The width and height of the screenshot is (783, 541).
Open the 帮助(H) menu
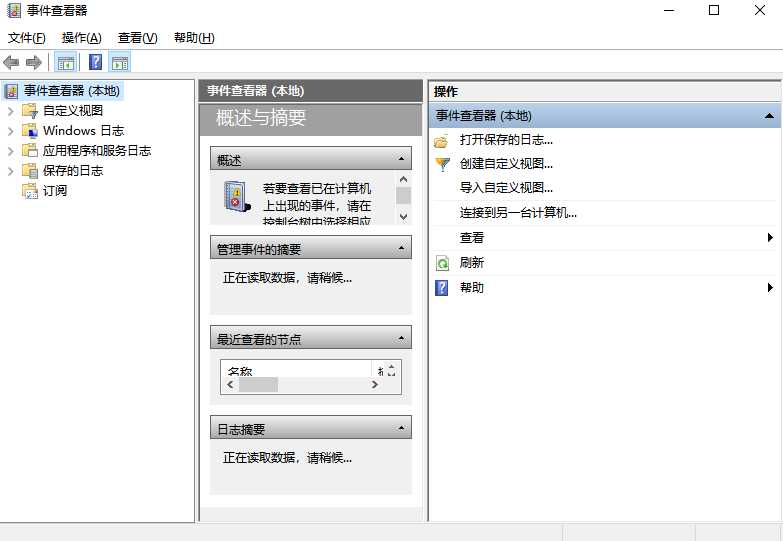(194, 38)
